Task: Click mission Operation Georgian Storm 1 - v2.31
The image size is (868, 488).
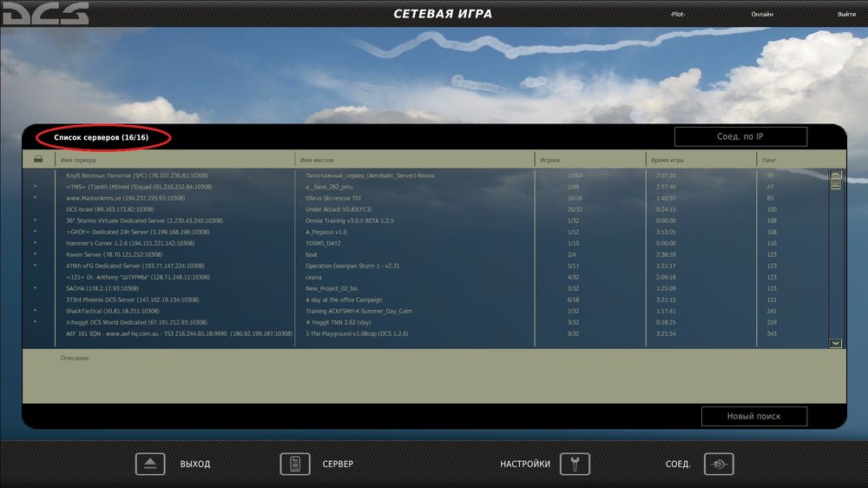Action: 352,266
